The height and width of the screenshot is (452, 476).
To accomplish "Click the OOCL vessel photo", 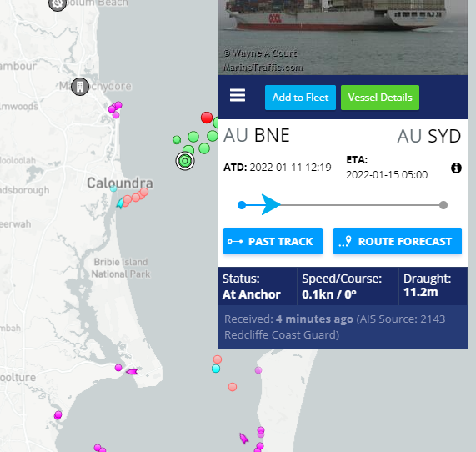I will 343,37.
